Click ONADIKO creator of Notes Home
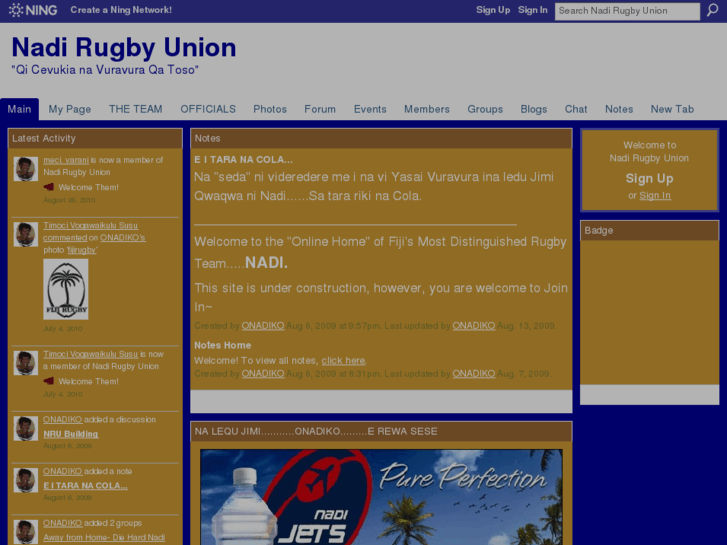The height and width of the screenshot is (545, 727). (263, 373)
